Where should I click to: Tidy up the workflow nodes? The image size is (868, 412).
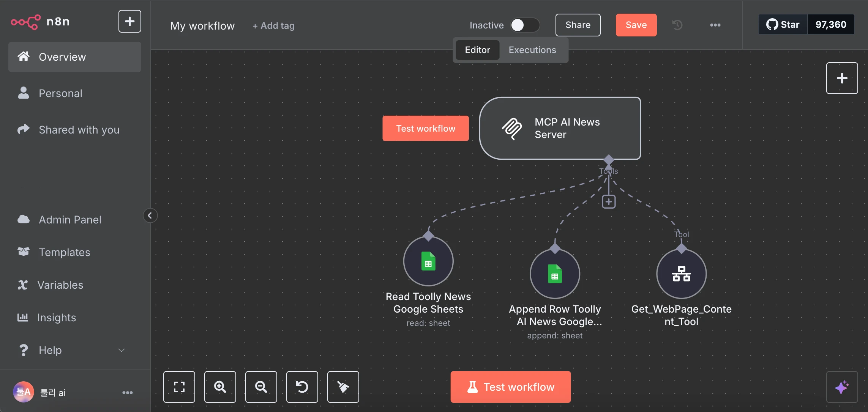click(x=343, y=387)
